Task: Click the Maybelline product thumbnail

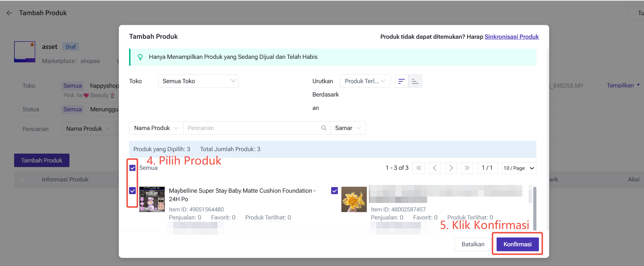Action: [x=152, y=199]
